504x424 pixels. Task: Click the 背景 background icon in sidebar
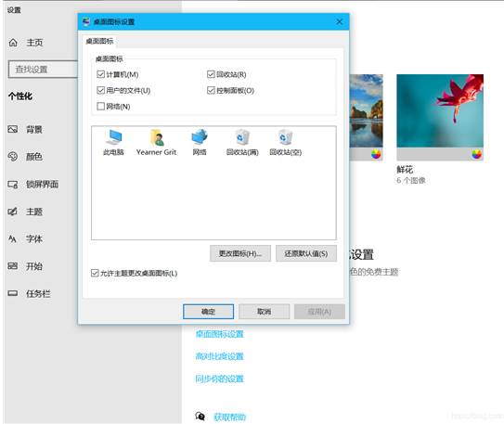coord(13,129)
